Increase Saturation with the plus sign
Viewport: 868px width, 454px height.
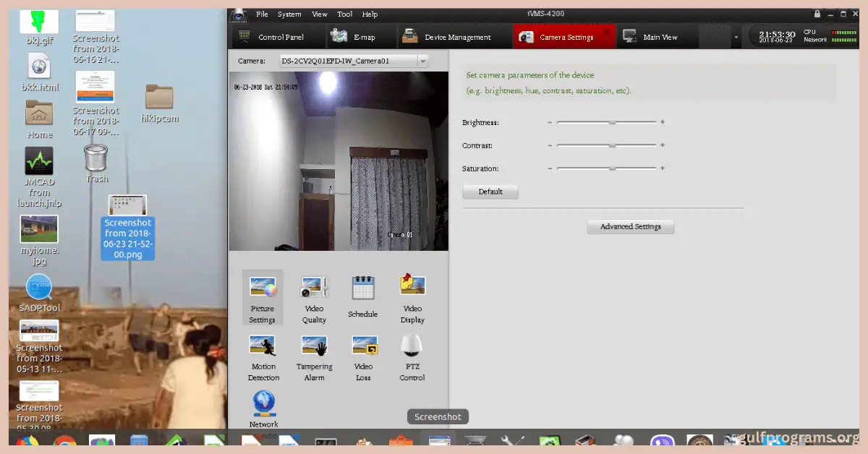pos(662,168)
